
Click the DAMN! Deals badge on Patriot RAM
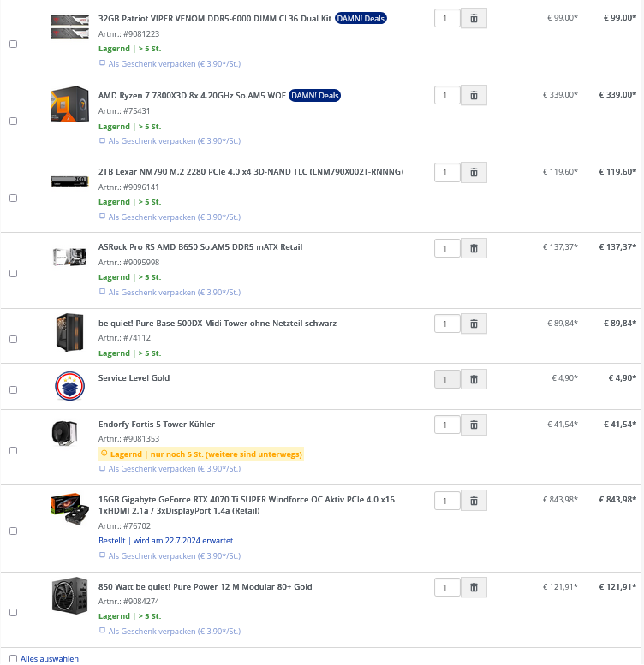361,18
